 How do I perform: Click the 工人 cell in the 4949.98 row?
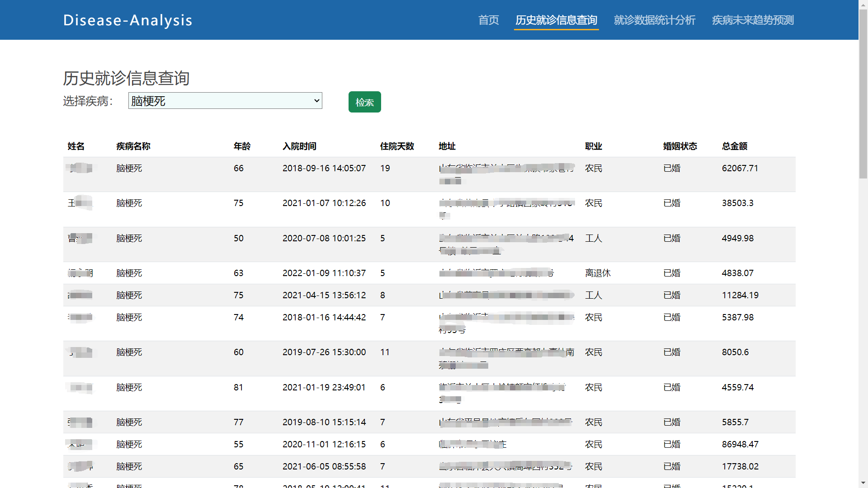coord(594,239)
